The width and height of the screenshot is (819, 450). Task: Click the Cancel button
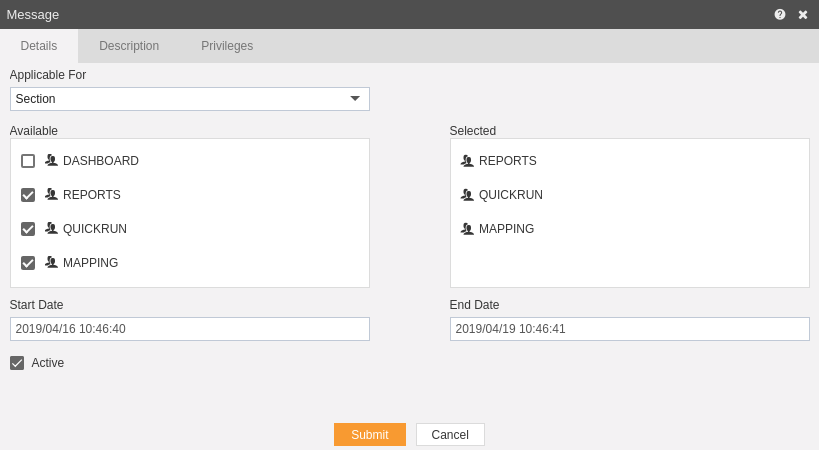(x=450, y=434)
